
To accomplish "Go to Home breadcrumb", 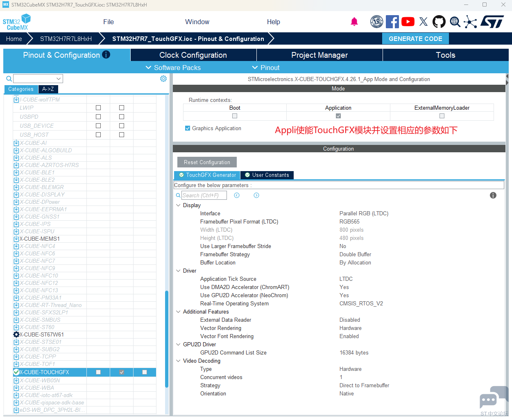I will [14, 38].
